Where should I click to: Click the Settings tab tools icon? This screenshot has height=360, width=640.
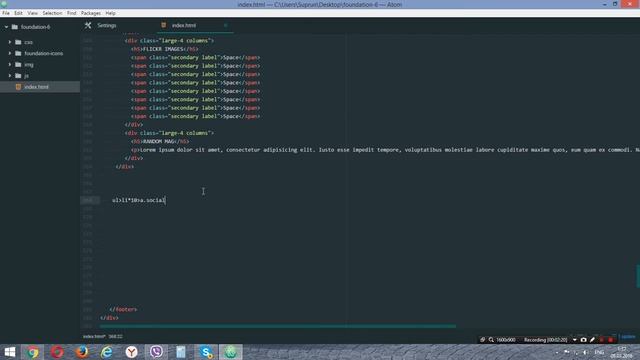tap(88, 25)
